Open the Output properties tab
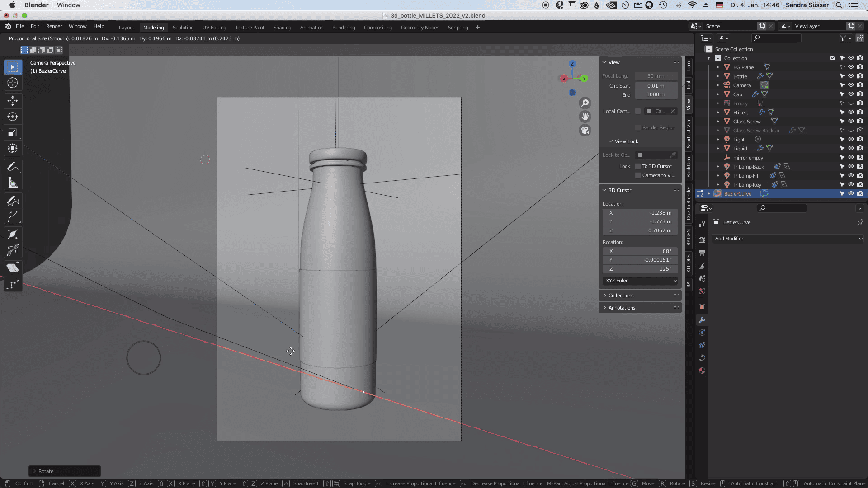This screenshot has height=488, width=868. click(x=702, y=253)
